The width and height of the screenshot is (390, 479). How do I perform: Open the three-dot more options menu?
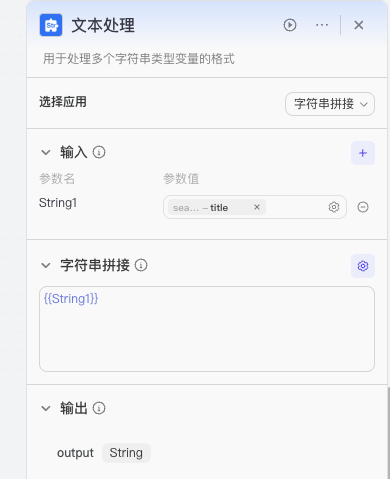pyautogui.click(x=322, y=25)
